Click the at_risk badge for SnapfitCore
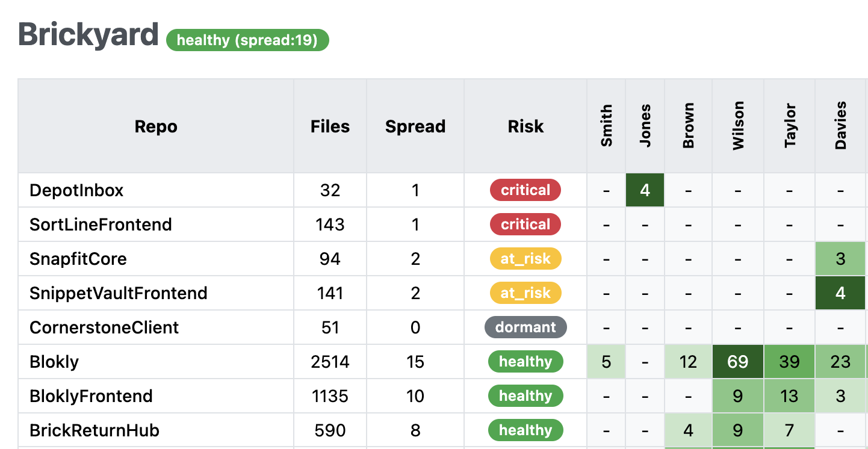Screen dimensions: 868x449 [525, 259]
